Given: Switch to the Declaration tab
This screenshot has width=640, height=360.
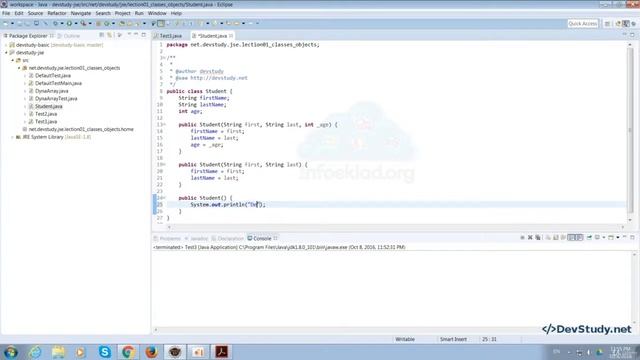Looking at the screenshot, I should pyautogui.click(x=227, y=238).
